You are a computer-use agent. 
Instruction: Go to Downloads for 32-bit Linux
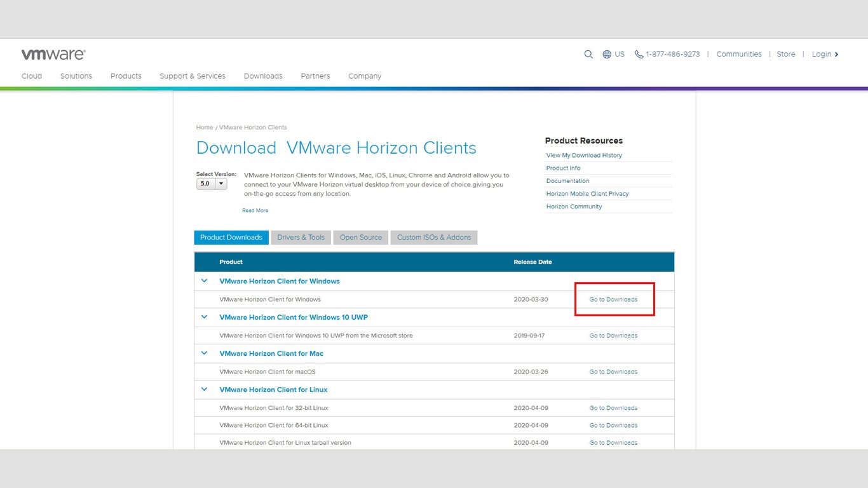click(613, 408)
